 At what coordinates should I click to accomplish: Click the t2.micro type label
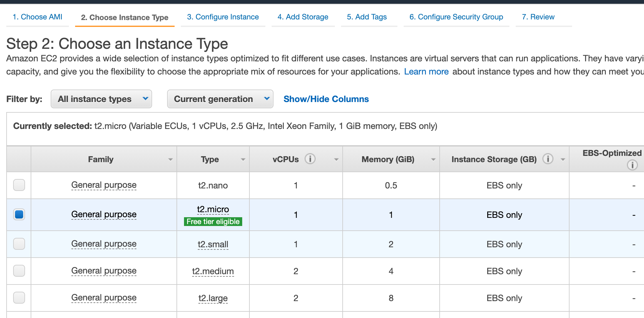pos(213,209)
